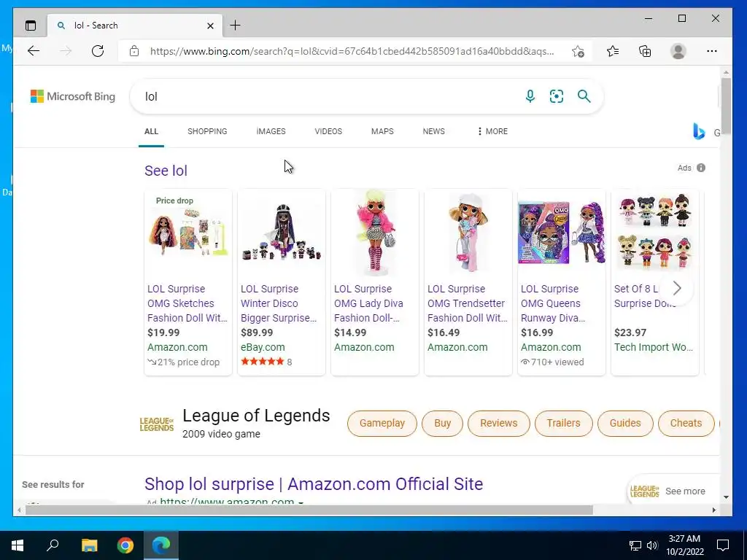Click the 'See lol' heading link
The image size is (747, 560).
point(166,171)
